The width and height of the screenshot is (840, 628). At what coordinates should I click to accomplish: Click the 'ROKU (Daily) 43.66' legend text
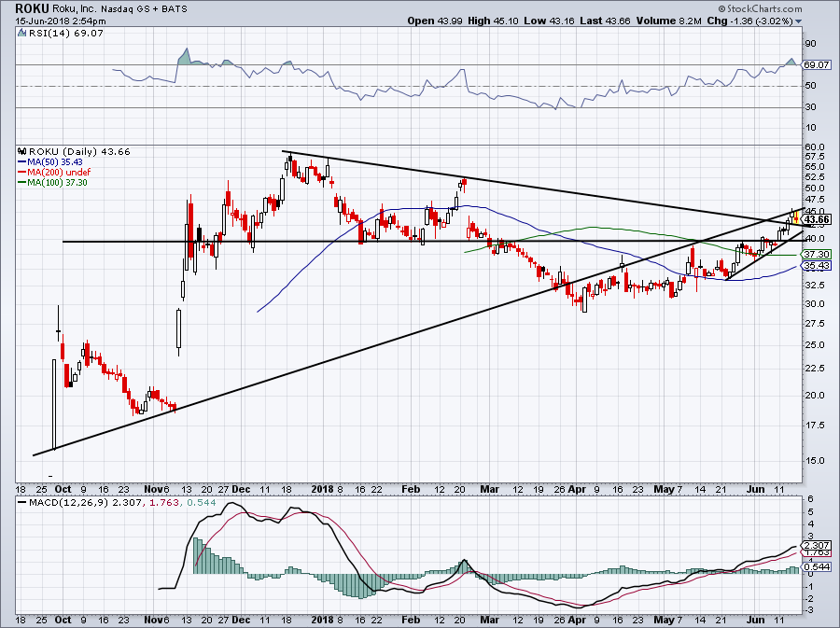[x=79, y=151]
